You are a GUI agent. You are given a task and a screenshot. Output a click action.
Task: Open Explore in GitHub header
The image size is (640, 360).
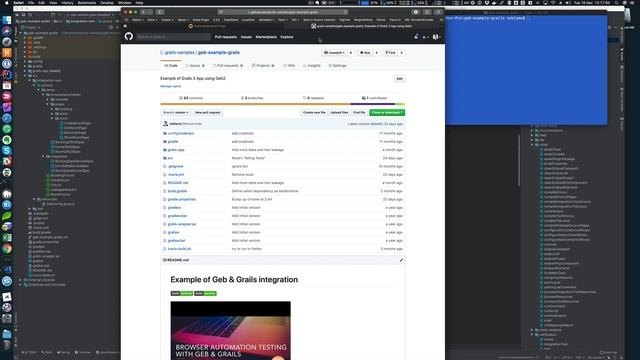tap(287, 37)
